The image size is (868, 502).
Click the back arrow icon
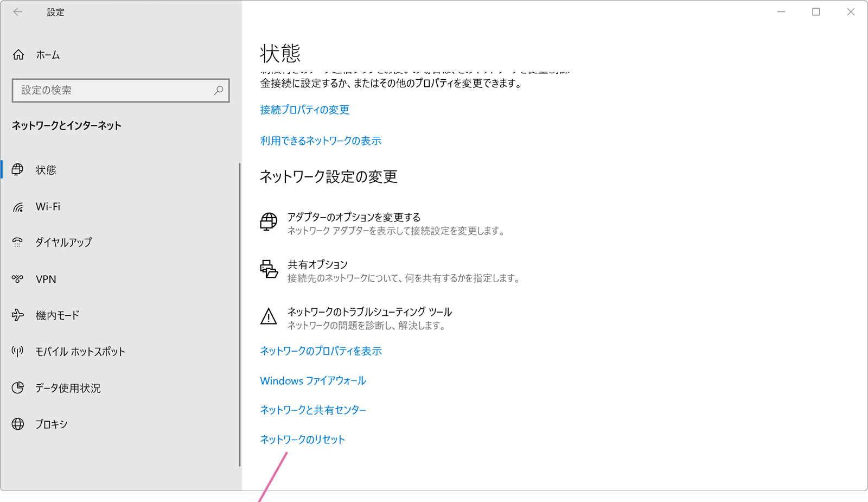(x=18, y=12)
